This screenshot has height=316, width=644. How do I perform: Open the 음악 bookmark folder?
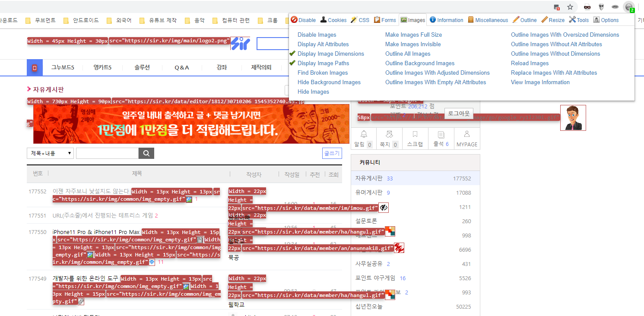(194, 20)
